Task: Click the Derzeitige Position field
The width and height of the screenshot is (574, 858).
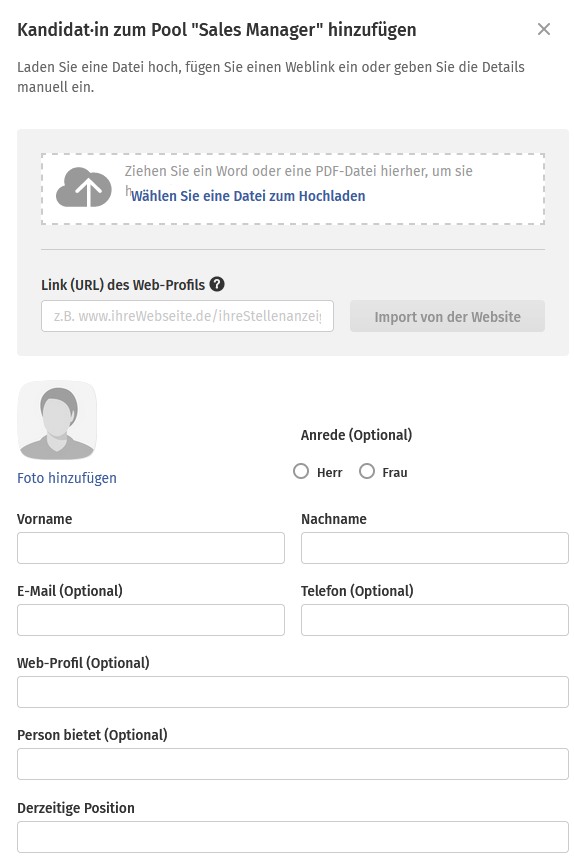Action: 293,837
